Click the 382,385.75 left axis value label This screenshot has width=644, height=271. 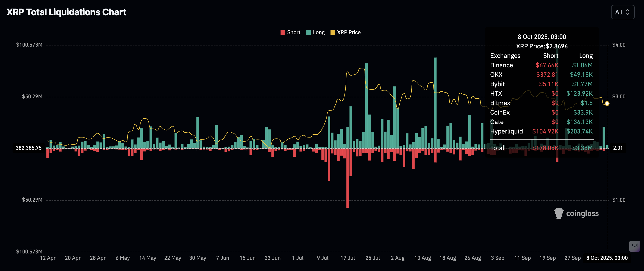click(x=29, y=148)
